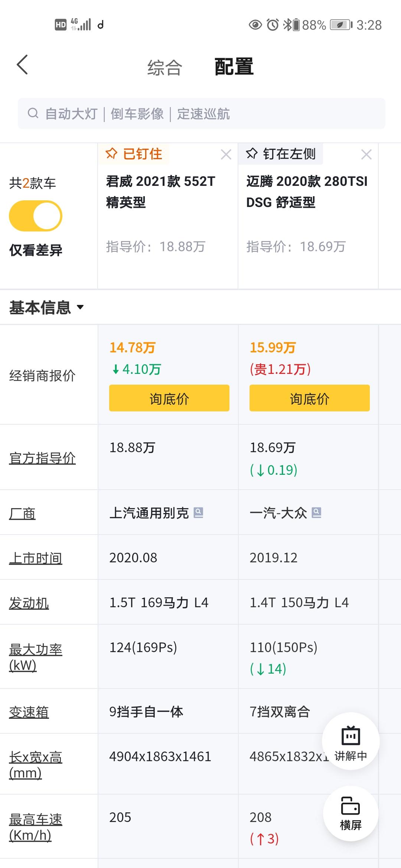401x868 pixels.
Task: Switch to the 综合 tab
Action: [x=164, y=68]
